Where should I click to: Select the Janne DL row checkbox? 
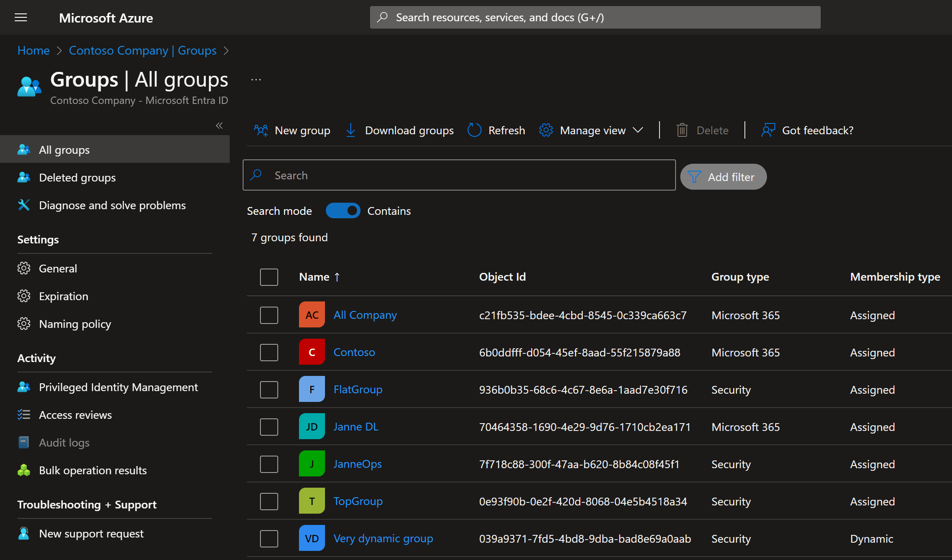click(269, 427)
